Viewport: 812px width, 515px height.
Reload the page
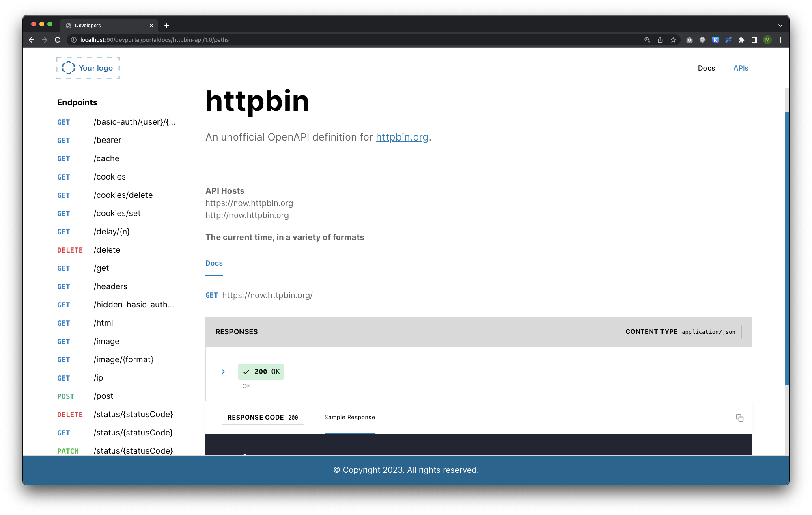click(58, 40)
